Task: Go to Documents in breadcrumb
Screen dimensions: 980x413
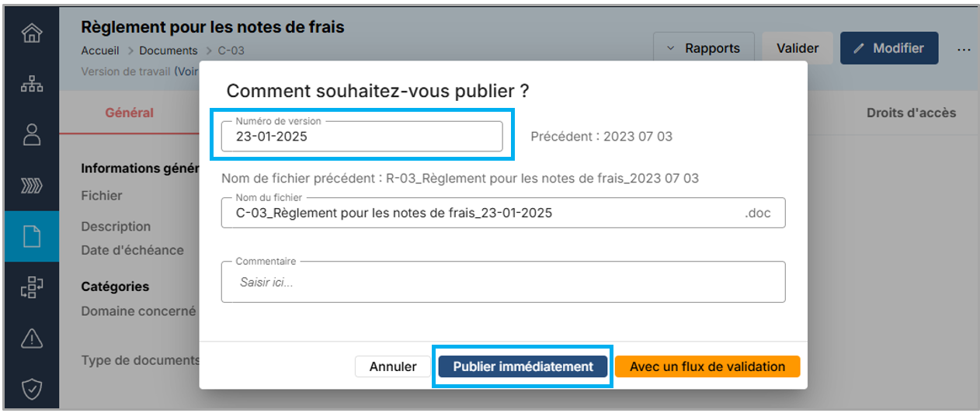Action: pos(168,50)
